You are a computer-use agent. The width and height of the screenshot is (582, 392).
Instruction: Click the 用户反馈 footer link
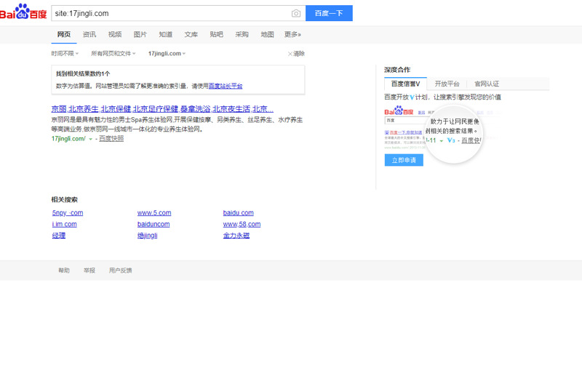click(120, 271)
